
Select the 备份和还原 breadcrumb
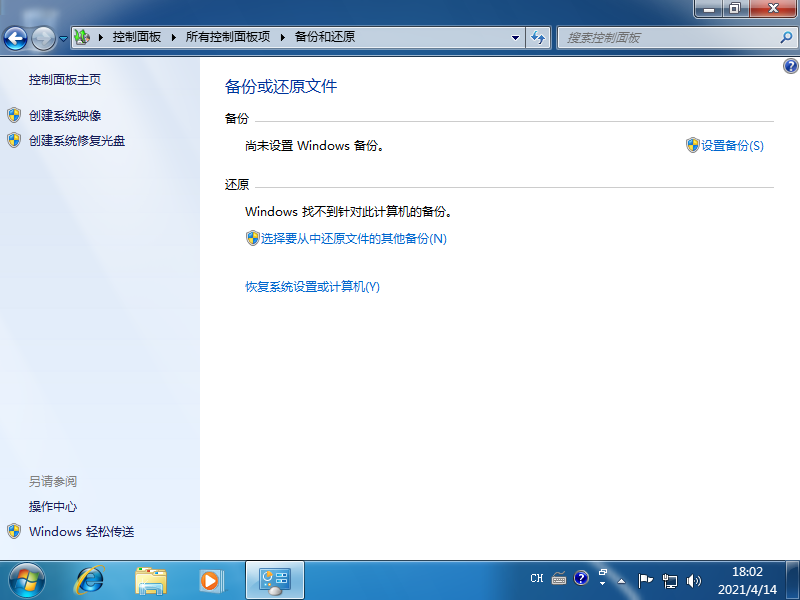coord(324,37)
